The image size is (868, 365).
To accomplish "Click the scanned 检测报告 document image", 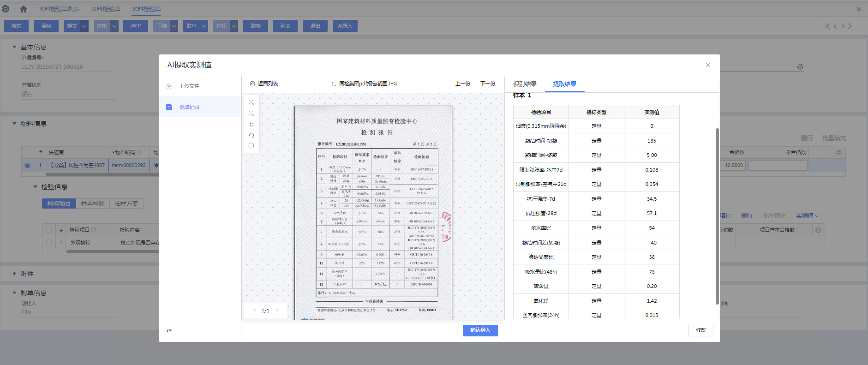I will pos(373,213).
